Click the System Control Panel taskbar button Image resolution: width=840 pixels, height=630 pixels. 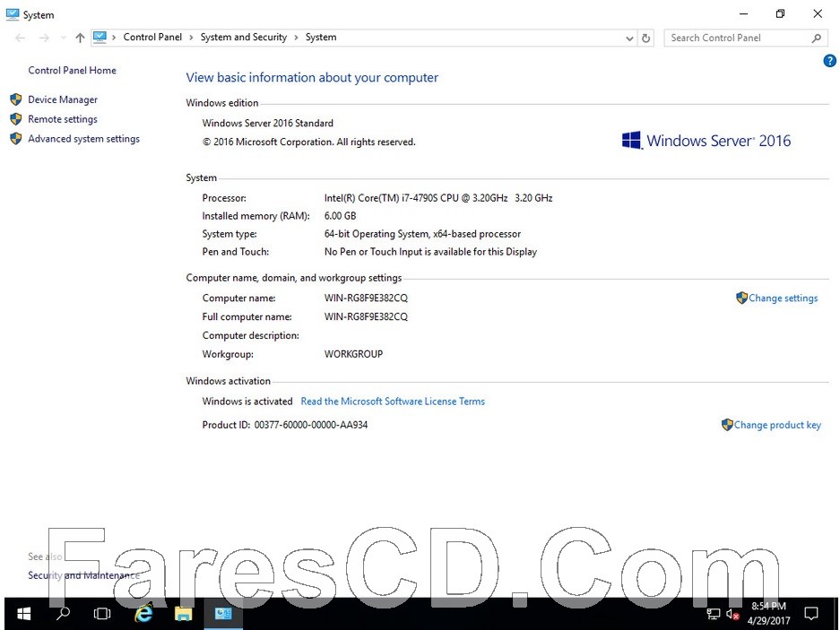223,614
